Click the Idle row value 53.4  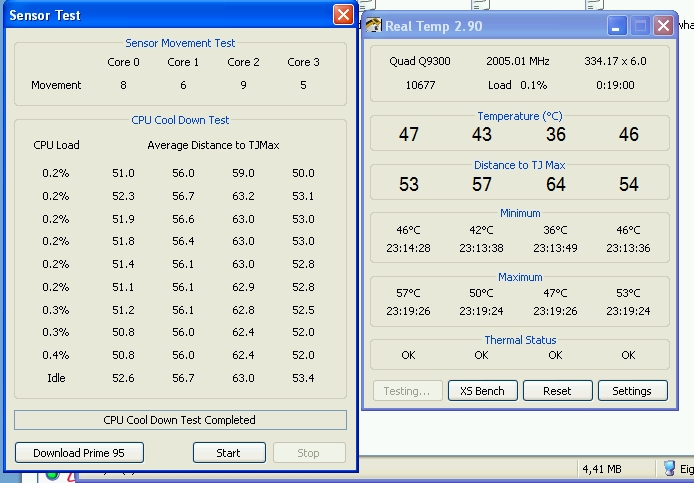click(x=303, y=378)
